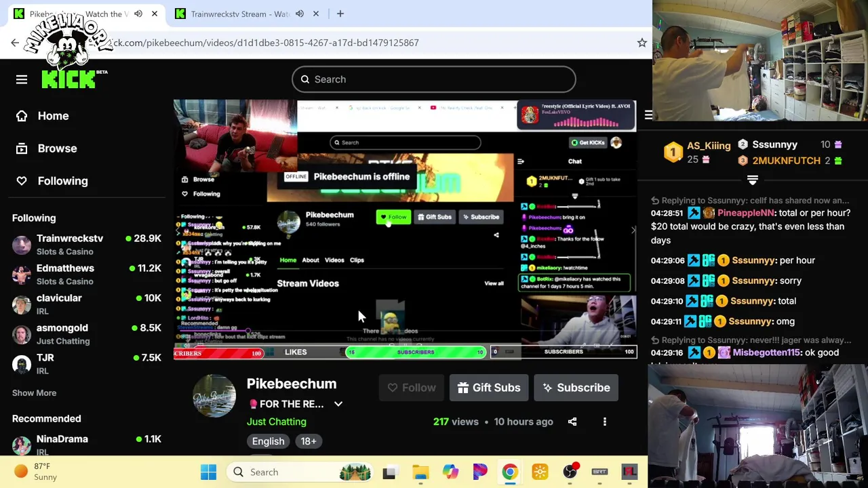868x488 pixels.
Task: Mute the Pikebeechum tab audio
Action: 138,14
